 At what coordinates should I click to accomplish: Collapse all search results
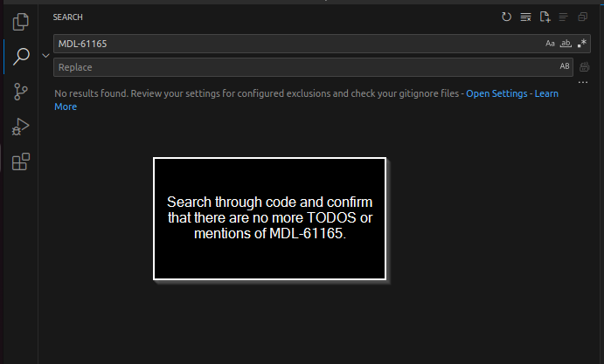click(582, 17)
